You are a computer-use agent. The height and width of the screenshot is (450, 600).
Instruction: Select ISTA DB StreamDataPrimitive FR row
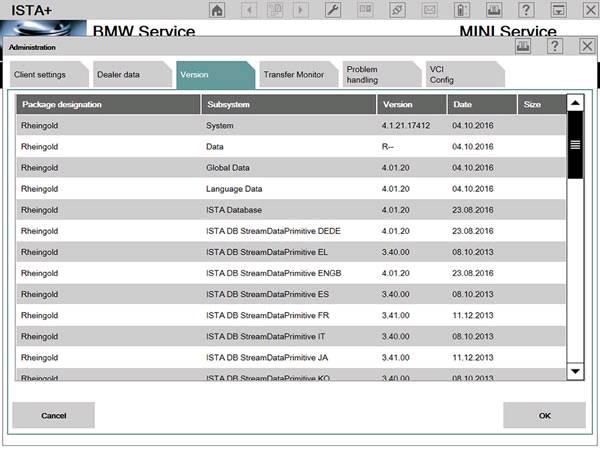tap(291, 315)
